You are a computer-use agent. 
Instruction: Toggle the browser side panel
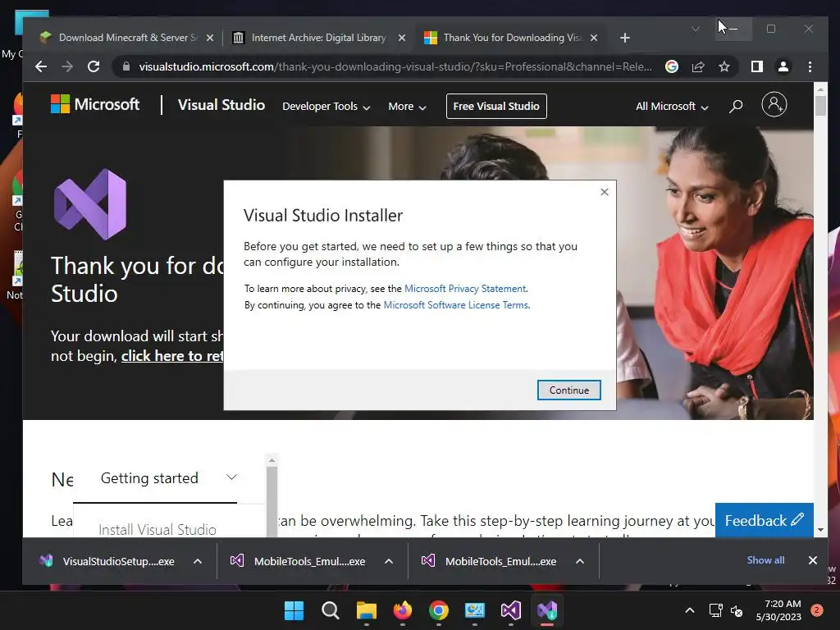756,66
